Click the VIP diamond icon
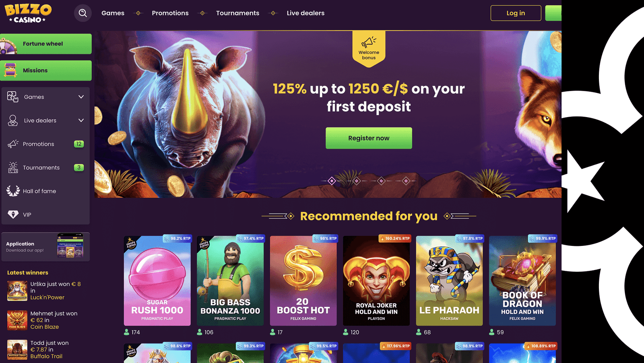The height and width of the screenshot is (363, 644). [x=13, y=214]
